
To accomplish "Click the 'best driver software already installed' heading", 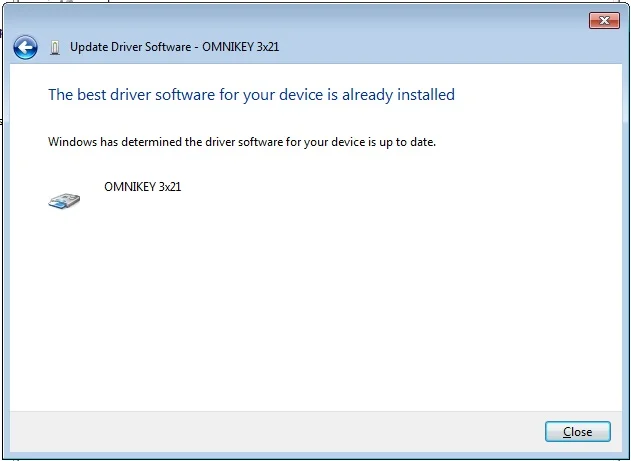I will pyautogui.click(x=252, y=95).
